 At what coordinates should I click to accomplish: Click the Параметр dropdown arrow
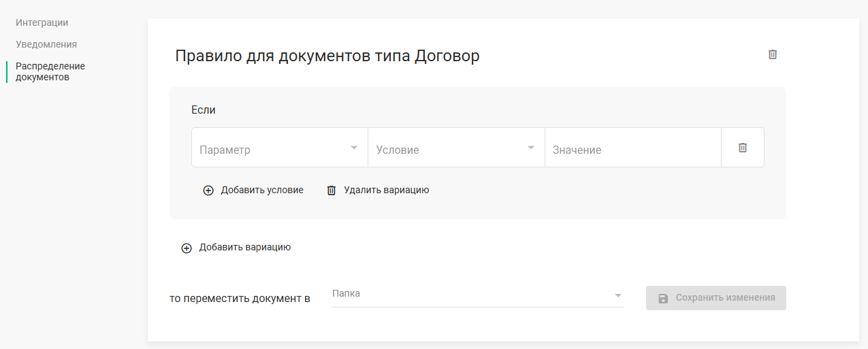pyautogui.click(x=354, y=148)
